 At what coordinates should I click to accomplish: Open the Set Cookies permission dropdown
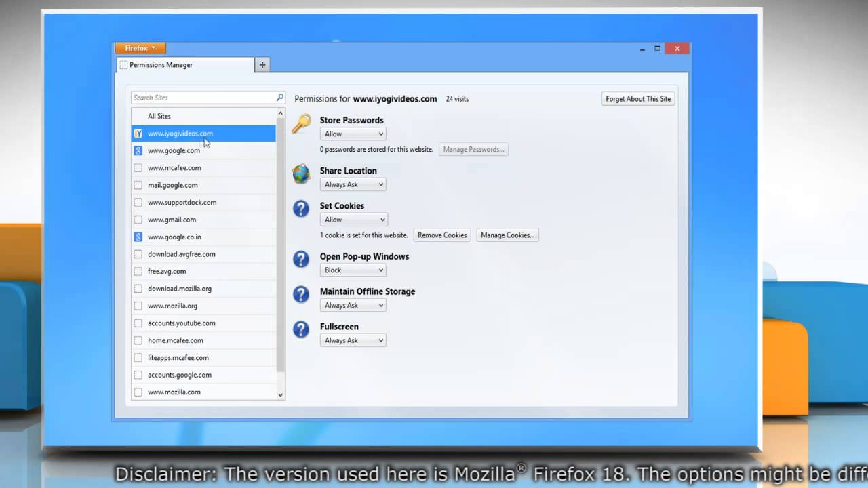pyautogui.click(x=353, y=220)
